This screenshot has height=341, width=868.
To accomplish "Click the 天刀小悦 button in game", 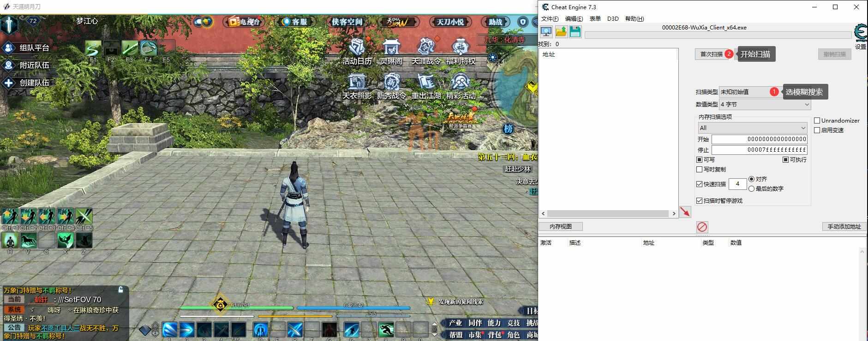I will point(450,22).
